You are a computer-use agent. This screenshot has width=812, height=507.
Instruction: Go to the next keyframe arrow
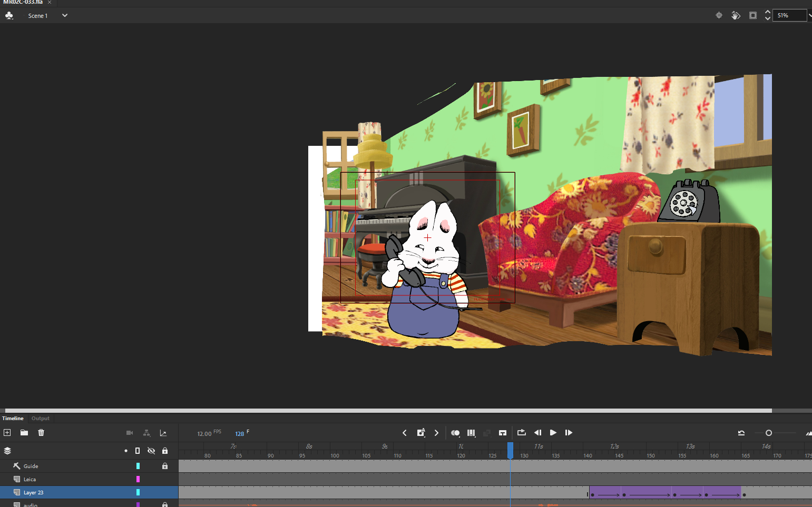436,433
